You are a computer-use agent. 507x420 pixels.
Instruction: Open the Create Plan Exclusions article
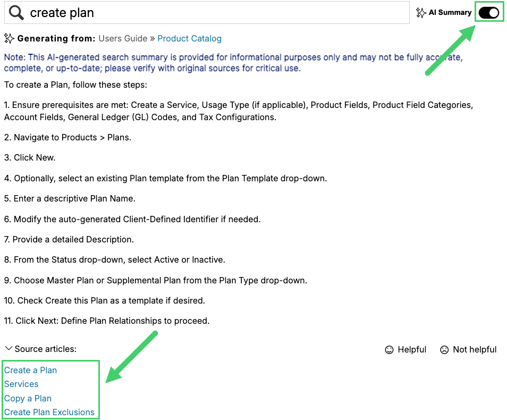[49, 412]
